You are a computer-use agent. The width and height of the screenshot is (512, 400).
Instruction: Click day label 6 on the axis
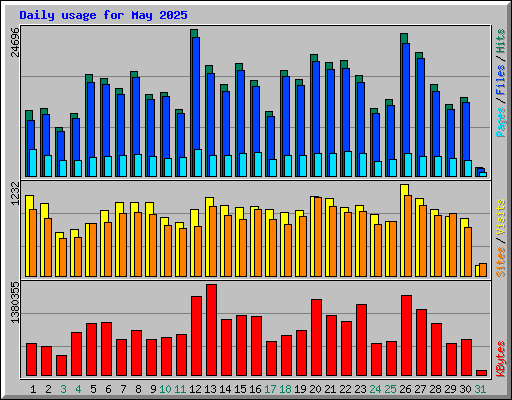(x=108, y=389)
